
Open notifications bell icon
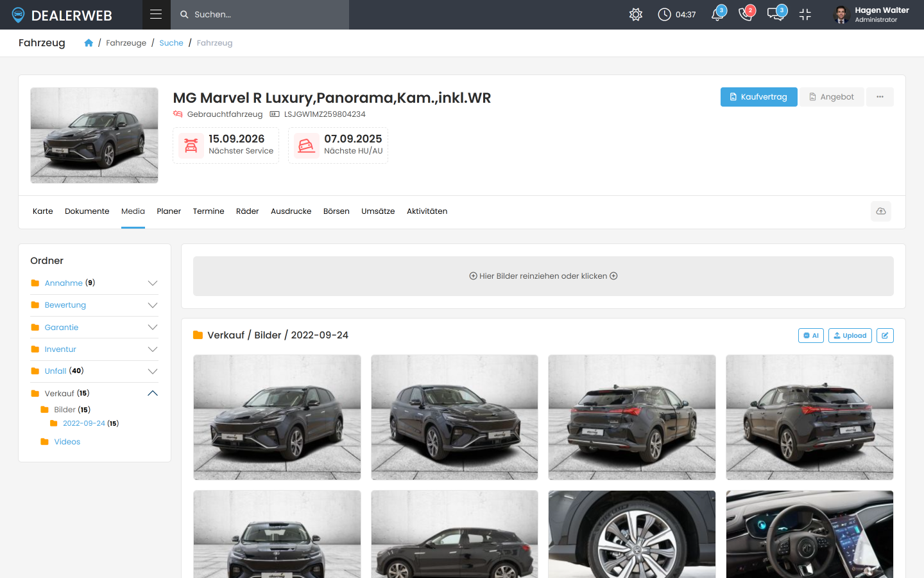point(717,14)
